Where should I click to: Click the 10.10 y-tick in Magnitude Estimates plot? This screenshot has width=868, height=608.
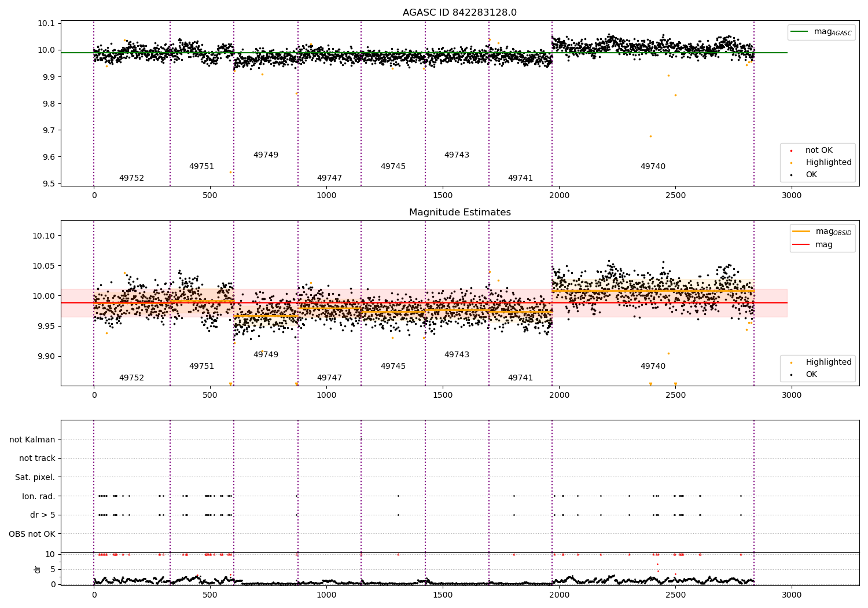[44, 236]
